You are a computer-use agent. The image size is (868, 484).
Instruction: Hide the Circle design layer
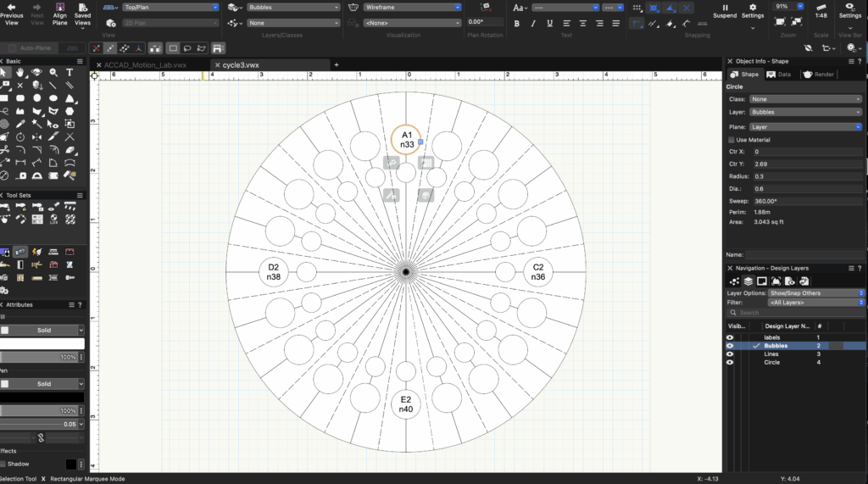tap(730, 362)
